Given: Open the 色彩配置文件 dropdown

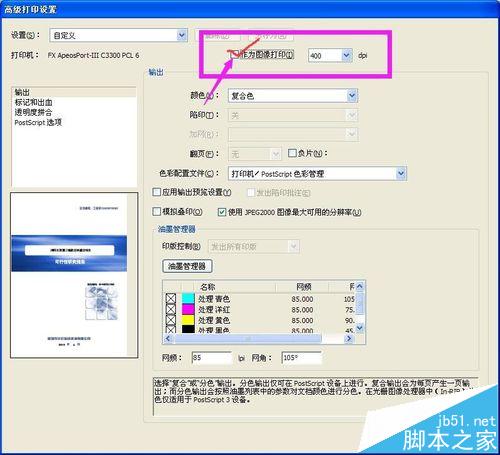Looking at the screenshot, I should (317, 173).
